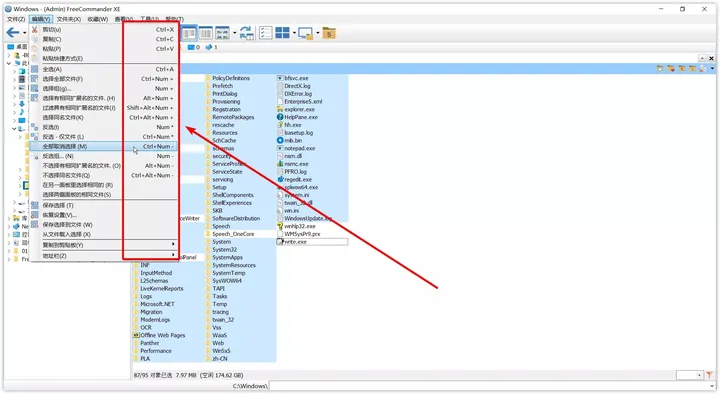This screenshot has width=720, height=394.
Task: Click the filter funnel icon in status bar
Action: pos(709,375)
